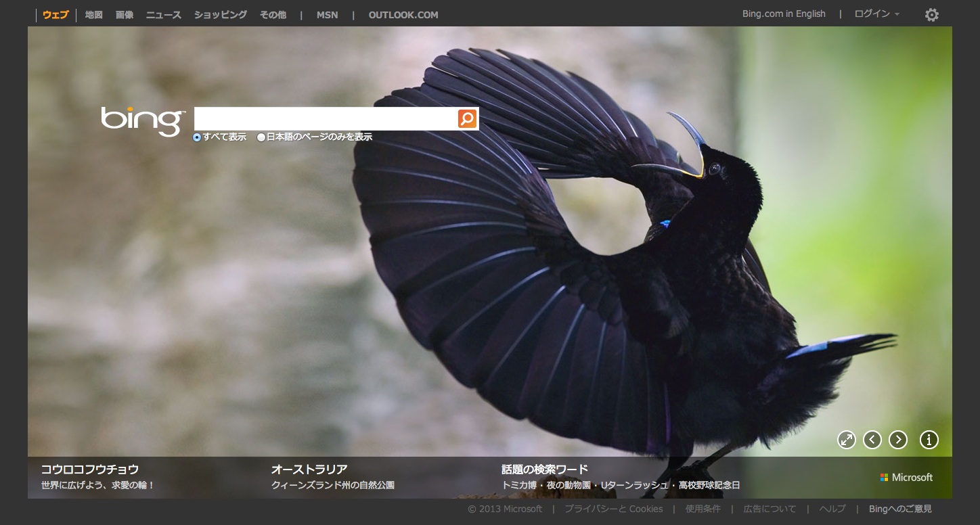Show the next background image
Image resolution: width=980 pixels, height=525 pixels.
tap(898, 440)
